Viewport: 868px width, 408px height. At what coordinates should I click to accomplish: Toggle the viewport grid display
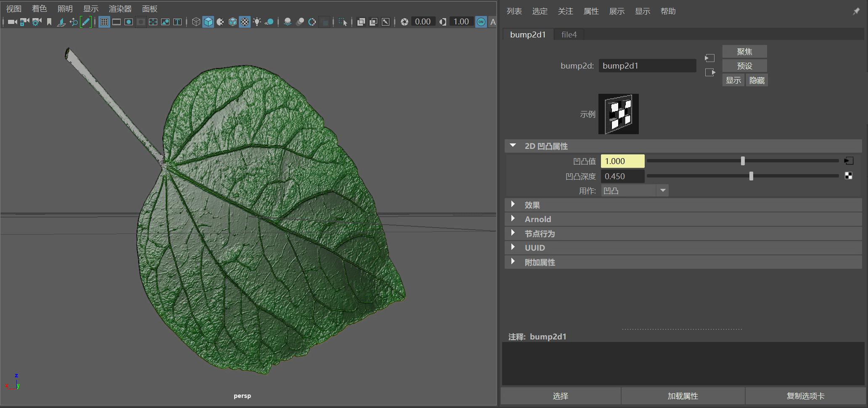(104, 22)
